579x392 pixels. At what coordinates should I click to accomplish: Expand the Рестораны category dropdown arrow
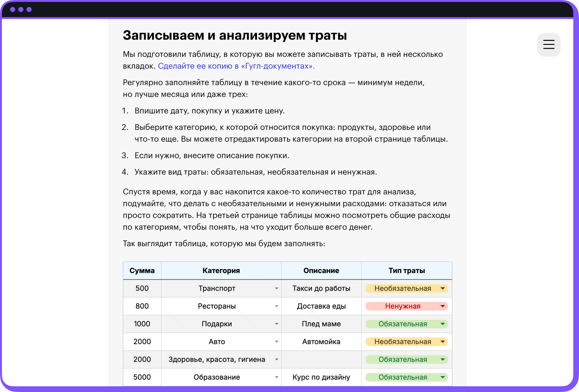tap(277, 306)
